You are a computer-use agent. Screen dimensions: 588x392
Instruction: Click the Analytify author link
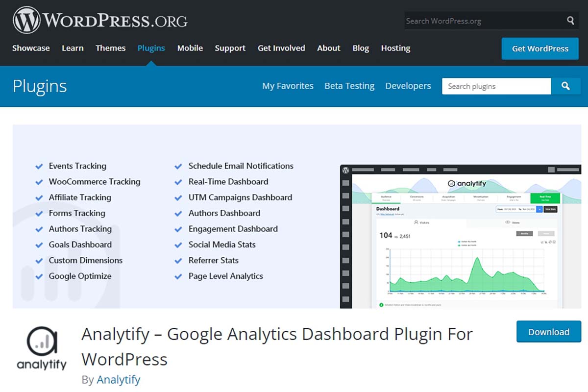pos(119,379)
